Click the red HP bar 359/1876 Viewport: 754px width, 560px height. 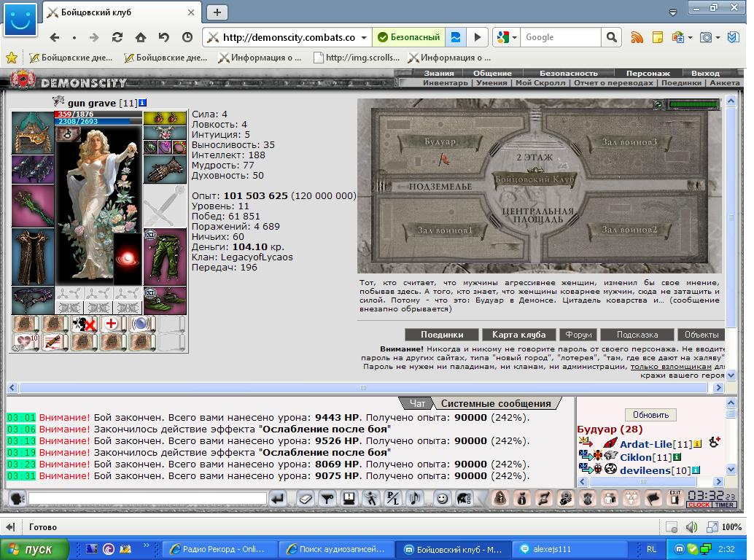coord(98,114)
